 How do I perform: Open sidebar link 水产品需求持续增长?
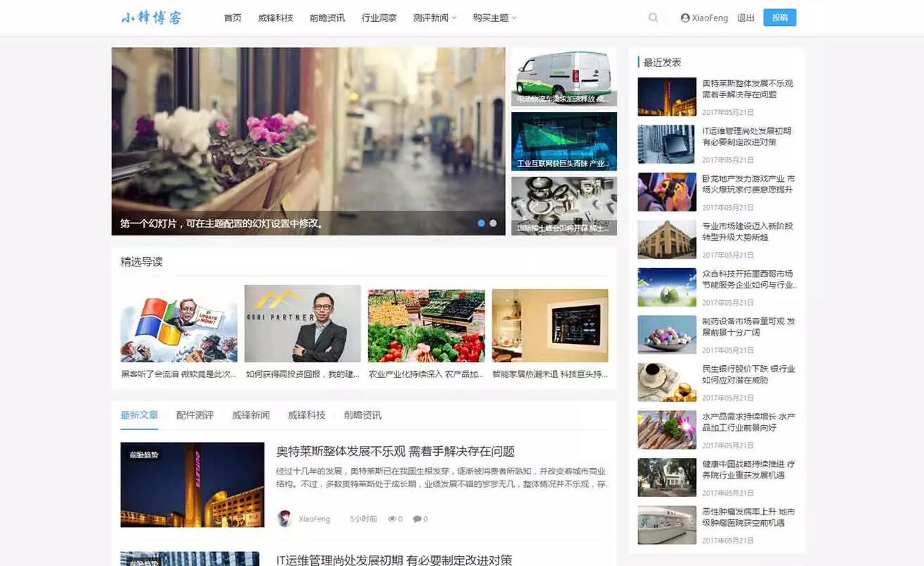[748, 422]
